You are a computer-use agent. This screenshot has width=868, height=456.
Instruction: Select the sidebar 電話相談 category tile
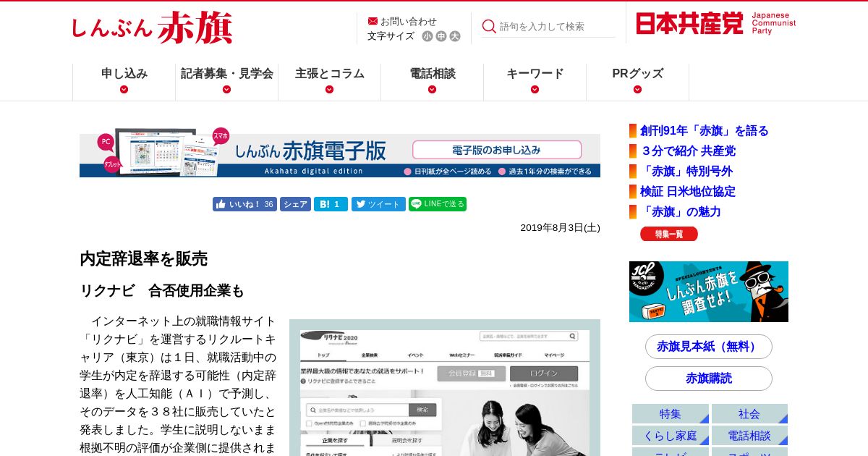point(749,436)
